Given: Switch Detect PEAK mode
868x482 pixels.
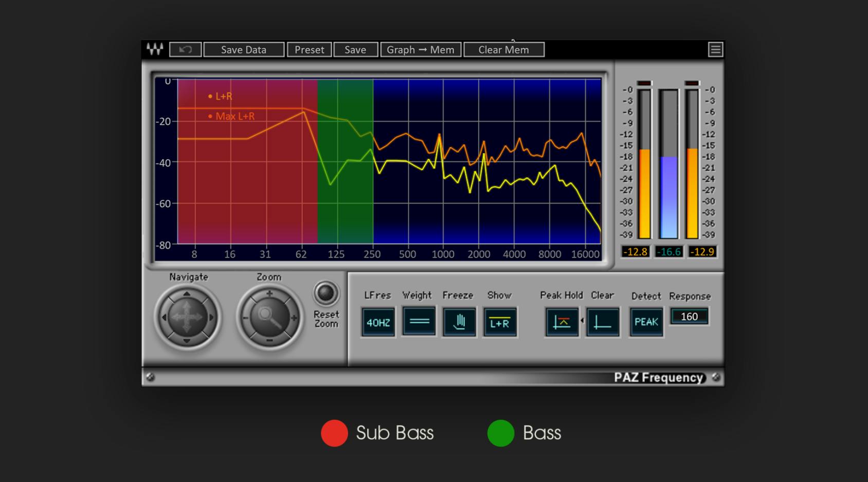Looking at the screenshot, I should [x=646, y=322].
